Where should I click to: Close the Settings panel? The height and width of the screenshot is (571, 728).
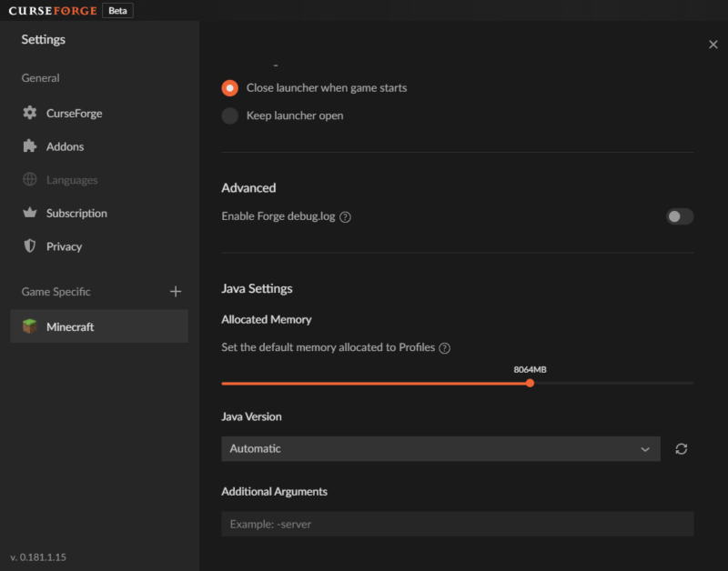[x=713, y=45]
